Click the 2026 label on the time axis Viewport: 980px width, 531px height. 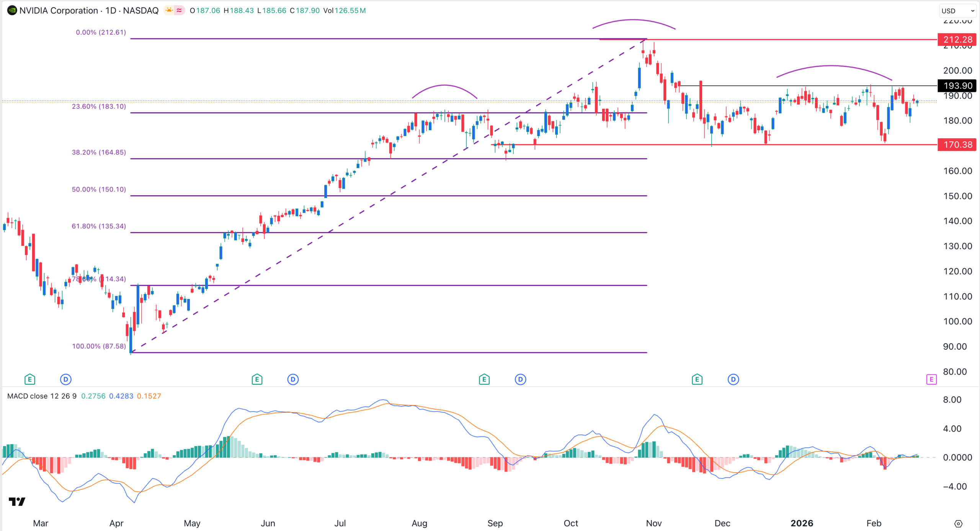coord(802,523)
